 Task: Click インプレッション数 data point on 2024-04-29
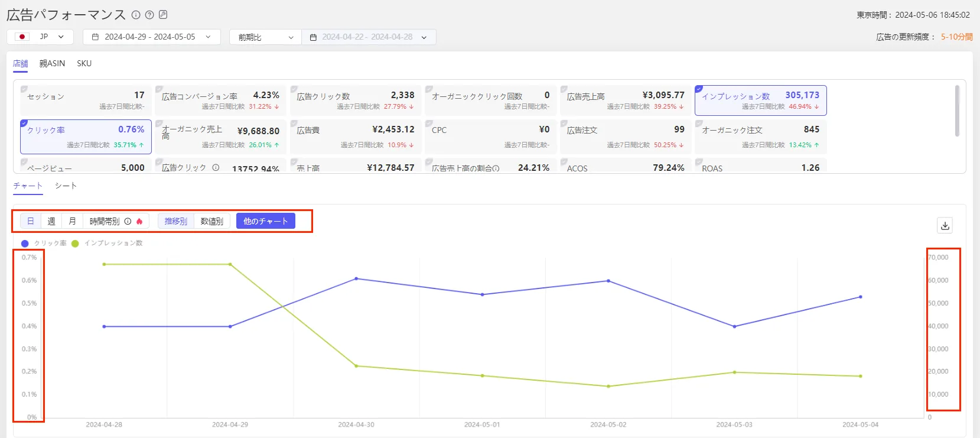(x=230, y=264)
